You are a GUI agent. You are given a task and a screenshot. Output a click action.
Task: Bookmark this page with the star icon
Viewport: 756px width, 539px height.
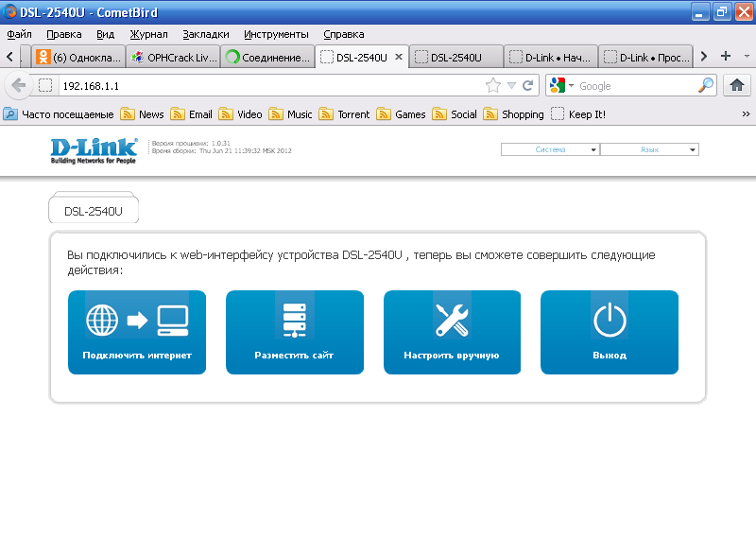(492, 86)
